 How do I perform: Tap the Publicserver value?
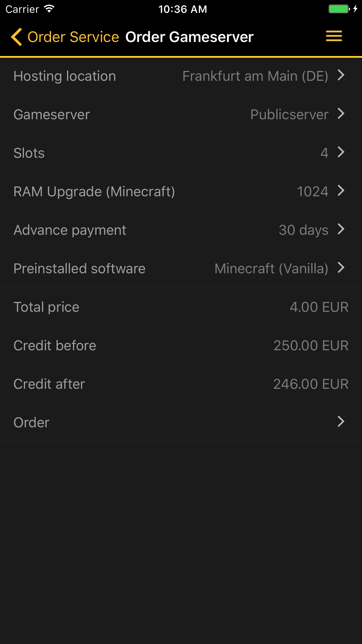[x=289, y=114]
